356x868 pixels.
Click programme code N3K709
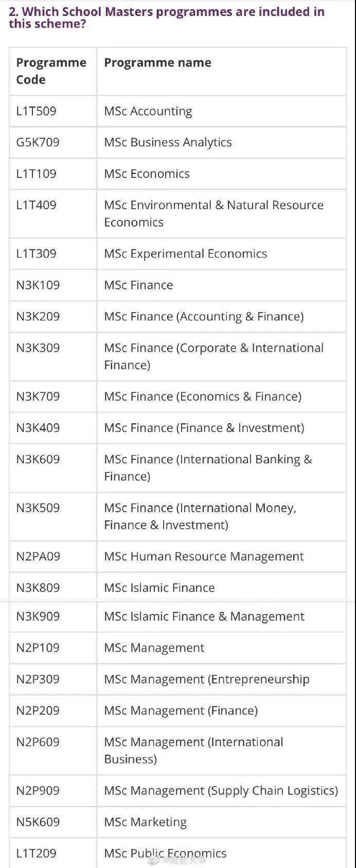tap(38, 396)
